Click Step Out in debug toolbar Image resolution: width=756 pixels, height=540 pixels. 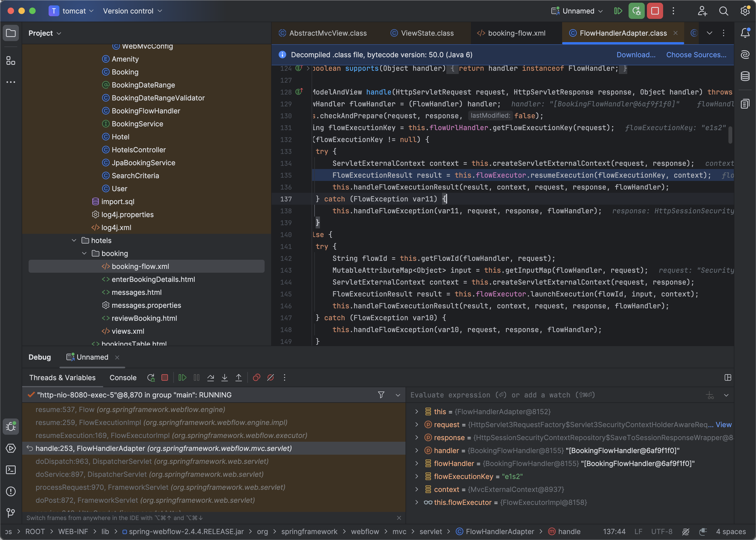(239, 378)
